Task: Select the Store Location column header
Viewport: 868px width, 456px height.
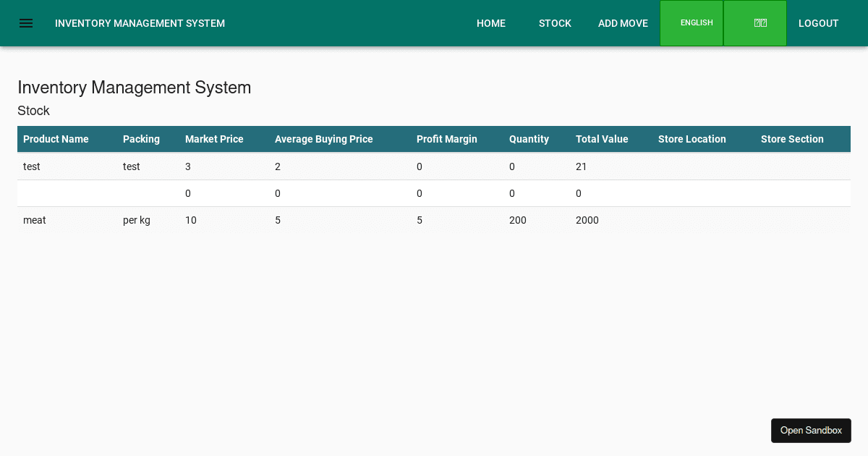Action: [x=692, y=139]
